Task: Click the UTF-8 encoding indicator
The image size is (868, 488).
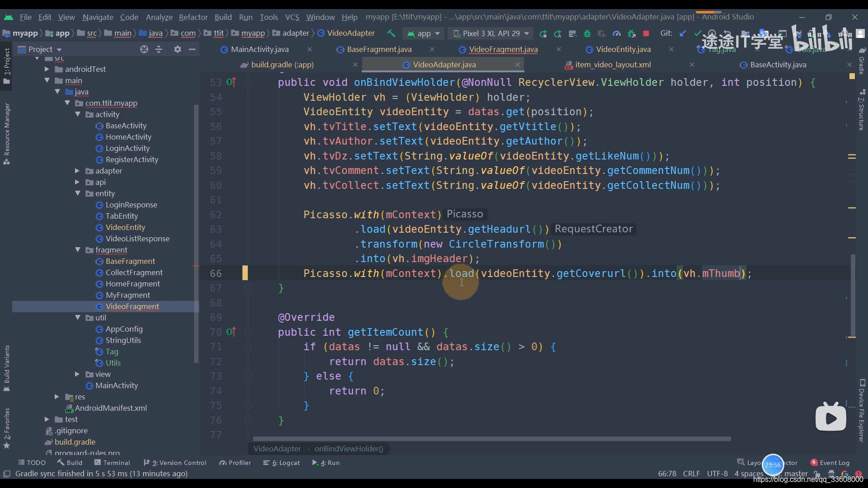Action: (717, 474)
